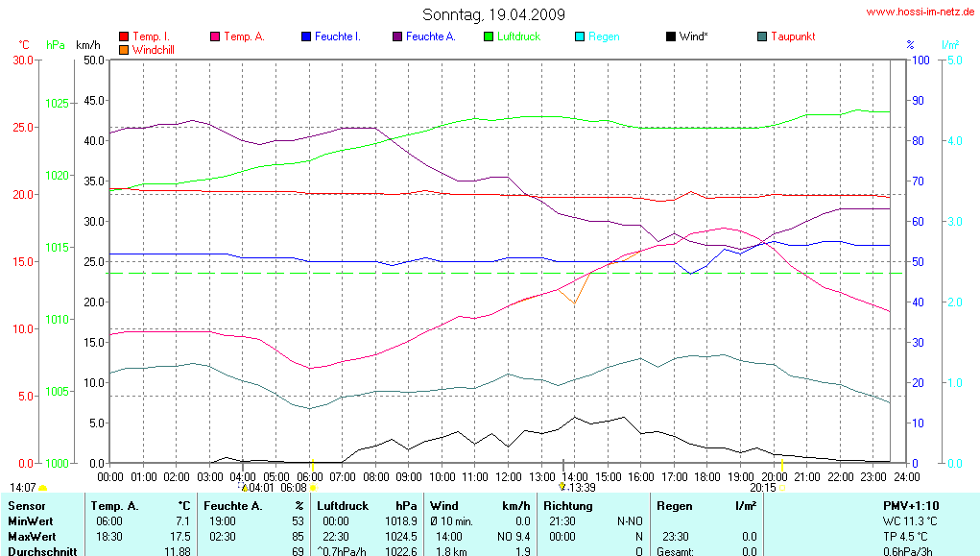The width and height of the screenshot is (980, 556).
Task: Click the black Wind legend square
Action: click(671, 36)
